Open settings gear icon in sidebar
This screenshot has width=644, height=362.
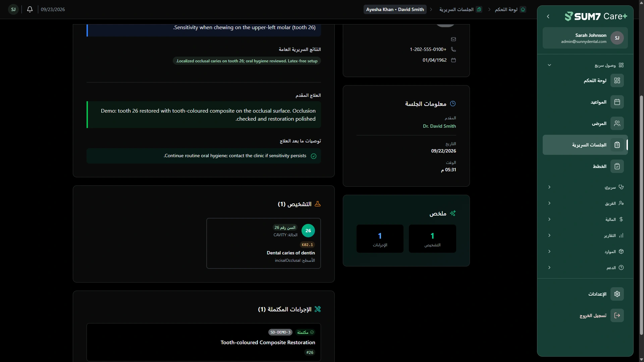click(x=617, y=294)
